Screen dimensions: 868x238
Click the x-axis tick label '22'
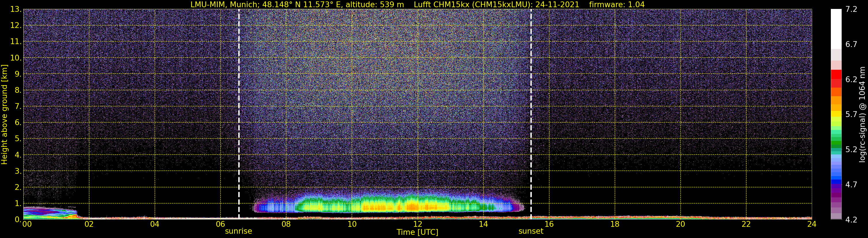point(746,224)
